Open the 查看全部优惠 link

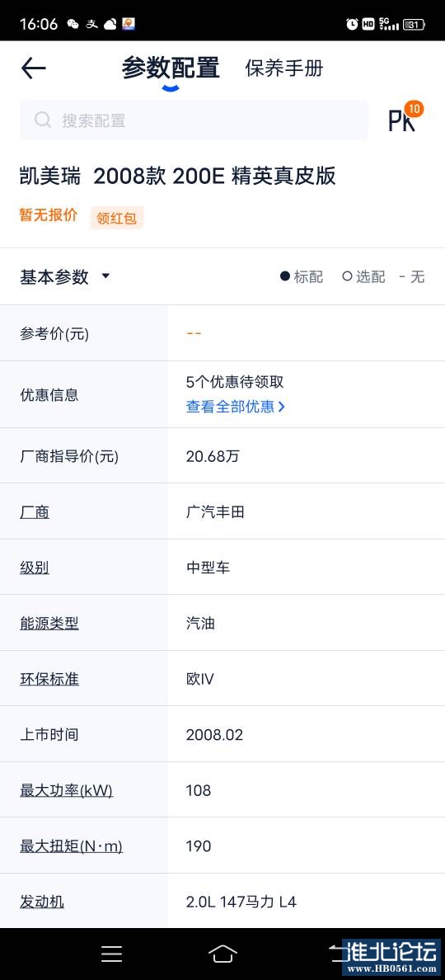pyautogui.click(x=230, y=407)
